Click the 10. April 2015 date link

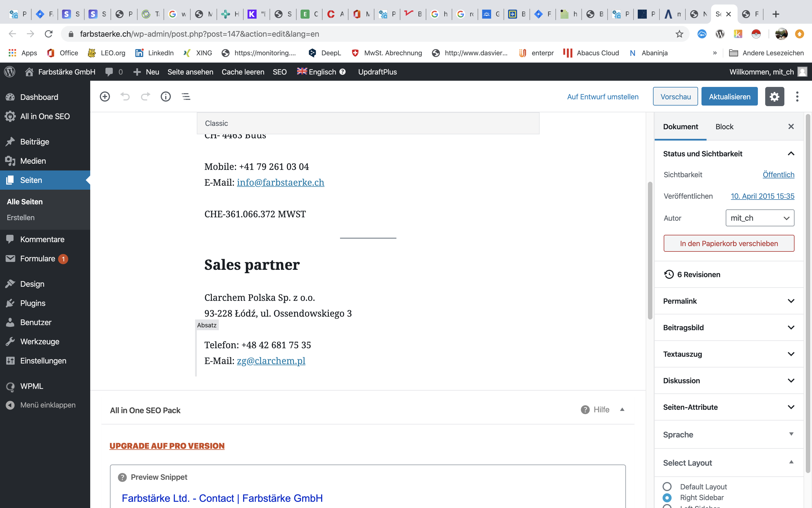pyautogui.click(x=762, y=196)
